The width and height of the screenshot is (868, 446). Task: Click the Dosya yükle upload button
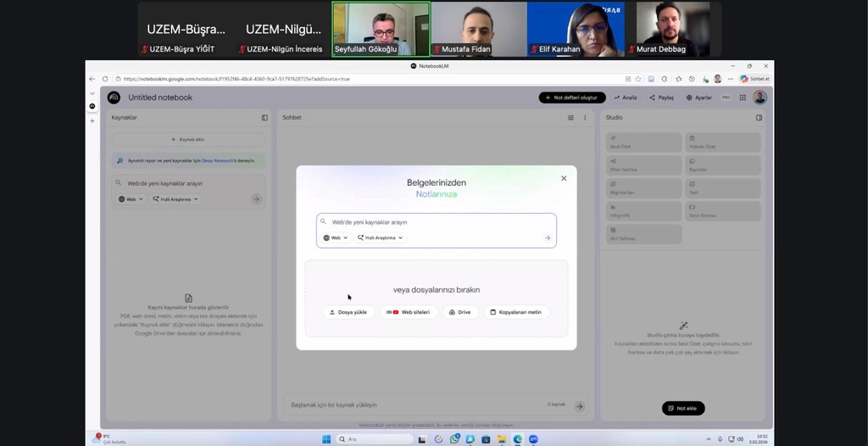point(348,312)
